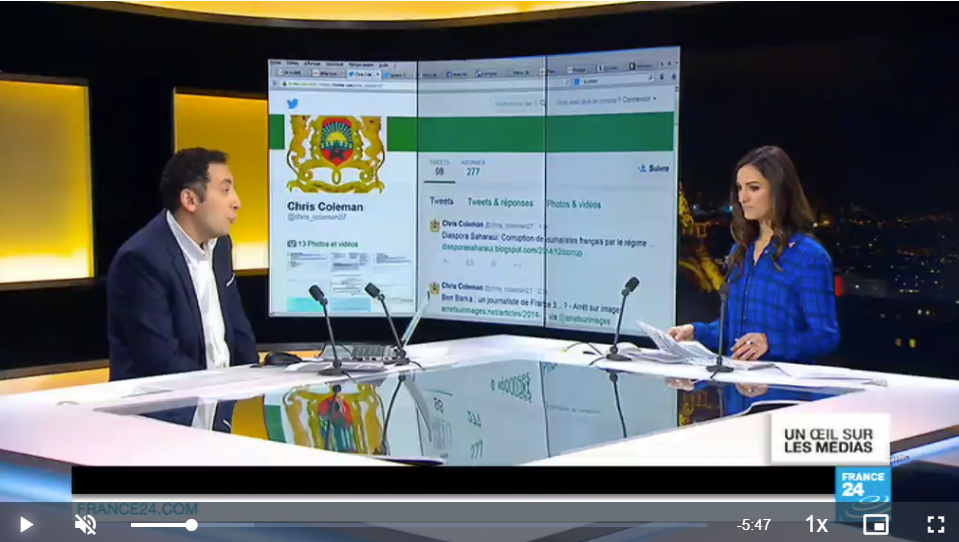Screen dimensions: 959x542
Task: Click the video progress slider handle
Action: click(x=191, y=525)
